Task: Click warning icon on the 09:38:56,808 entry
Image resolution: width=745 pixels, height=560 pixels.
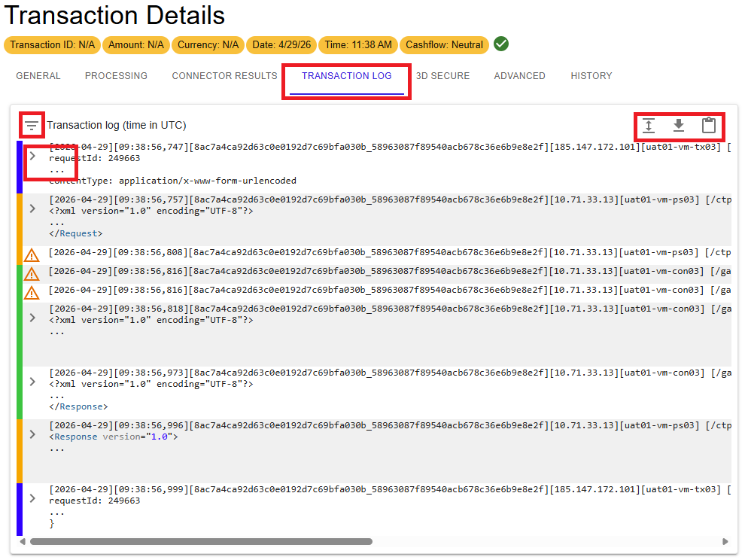Action: [32, 255]
